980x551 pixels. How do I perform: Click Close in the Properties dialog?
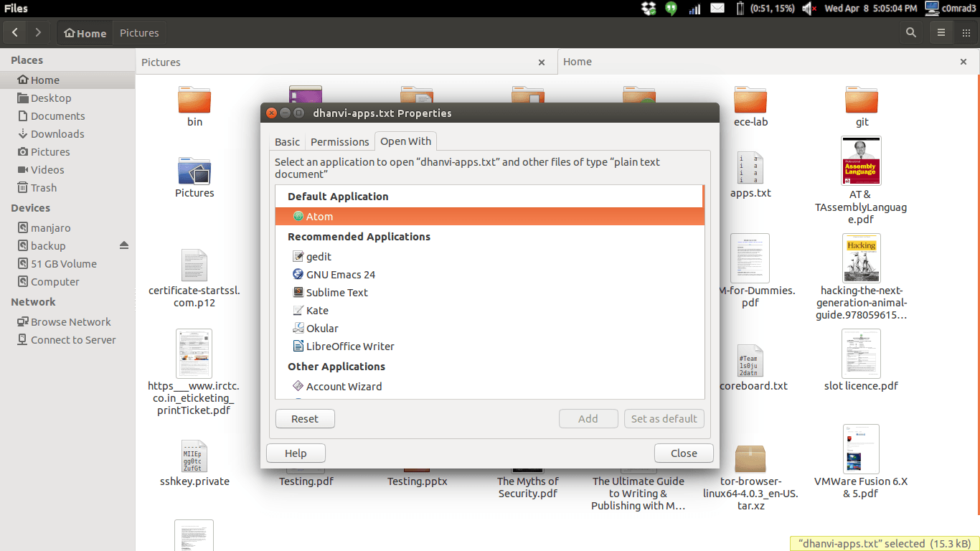click(x=683, y=453)
